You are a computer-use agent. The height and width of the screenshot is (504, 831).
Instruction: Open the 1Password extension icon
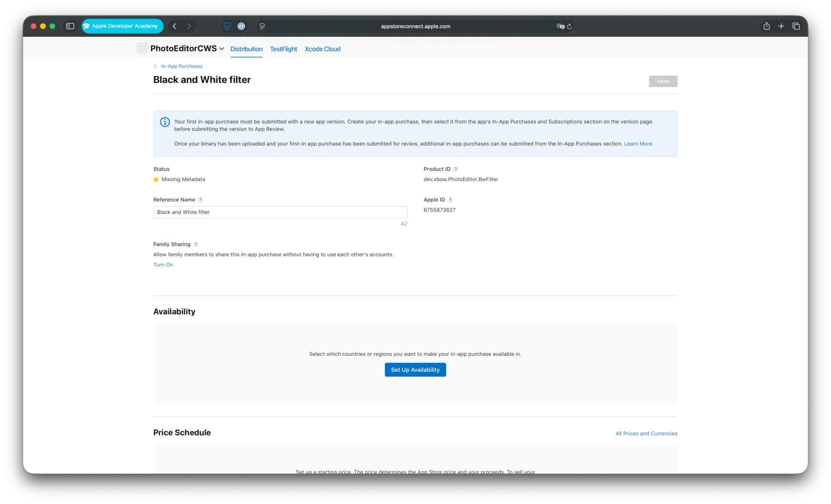(241, 26)
